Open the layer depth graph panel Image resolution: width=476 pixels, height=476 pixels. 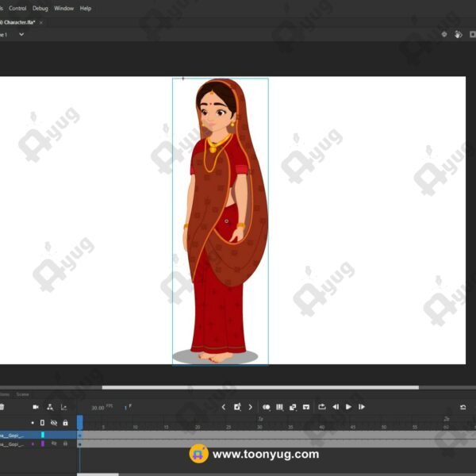[x=63, y=407]
